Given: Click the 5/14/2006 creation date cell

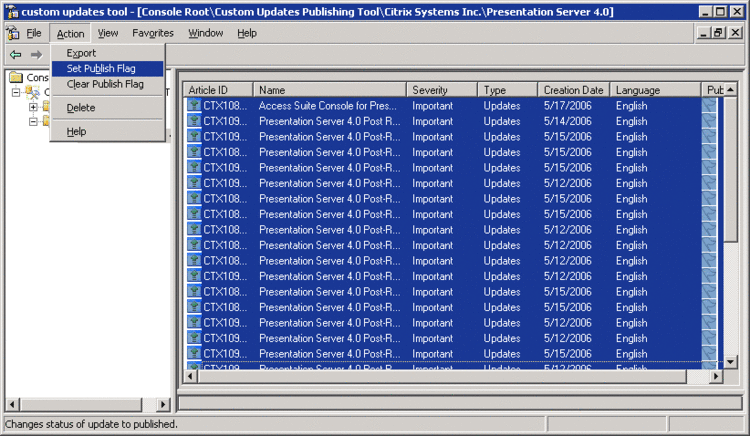Looking at the screenshot, I should pos(568,121).
